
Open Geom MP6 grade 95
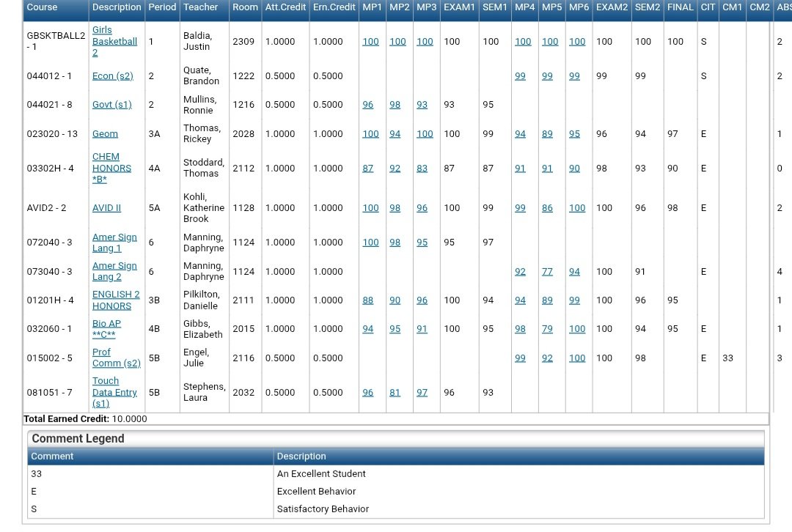click(574, 134)
